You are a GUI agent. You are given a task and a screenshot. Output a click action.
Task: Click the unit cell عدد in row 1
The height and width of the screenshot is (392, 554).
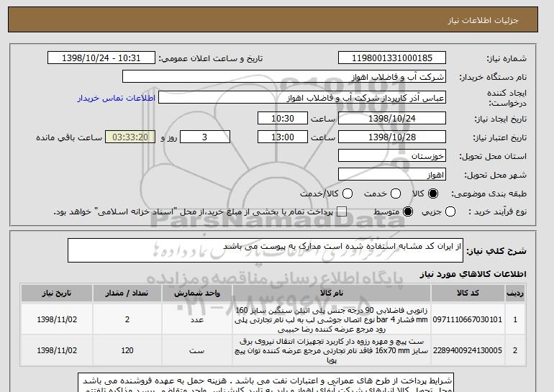(x=197, y=319)
